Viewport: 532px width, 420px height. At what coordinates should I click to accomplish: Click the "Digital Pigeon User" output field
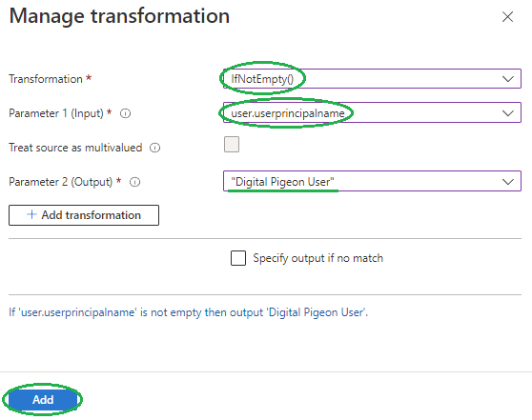(372, 181)
